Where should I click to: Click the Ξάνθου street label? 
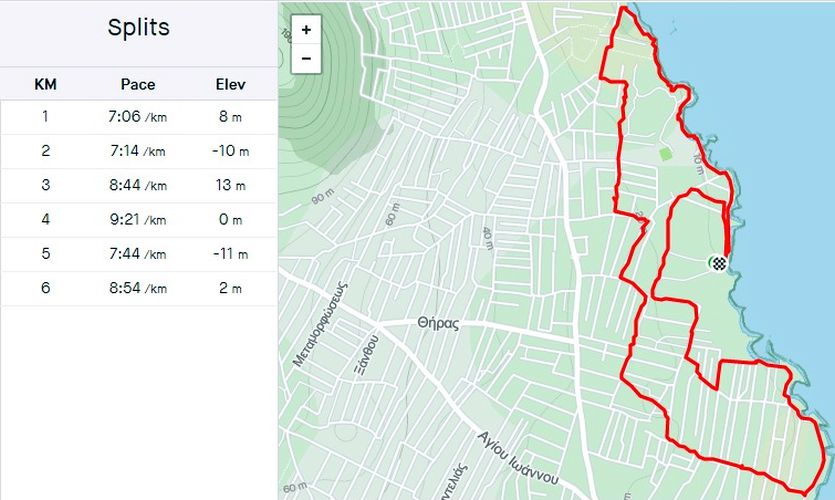367,355
